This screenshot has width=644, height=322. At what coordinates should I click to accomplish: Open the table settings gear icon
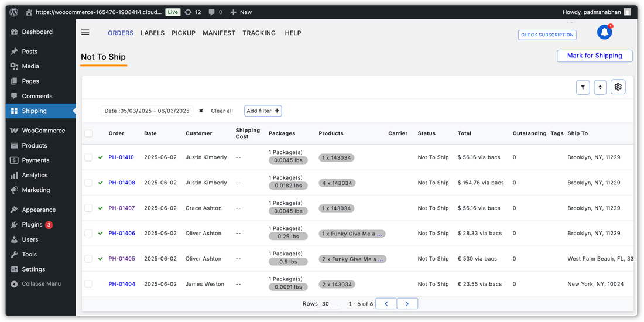[x=618, y=87]
